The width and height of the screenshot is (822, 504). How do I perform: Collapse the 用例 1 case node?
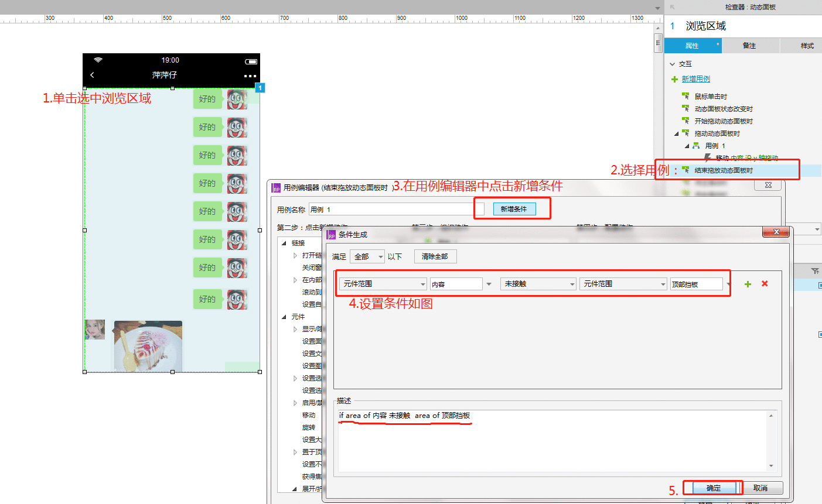pos(687,146)
